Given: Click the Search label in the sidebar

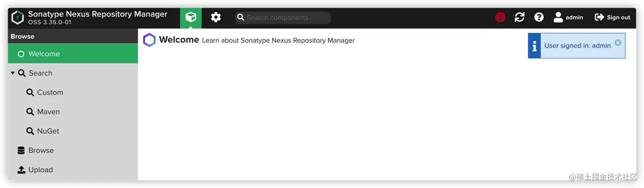Looking at the screenshot, I should (x=40, y=73).
